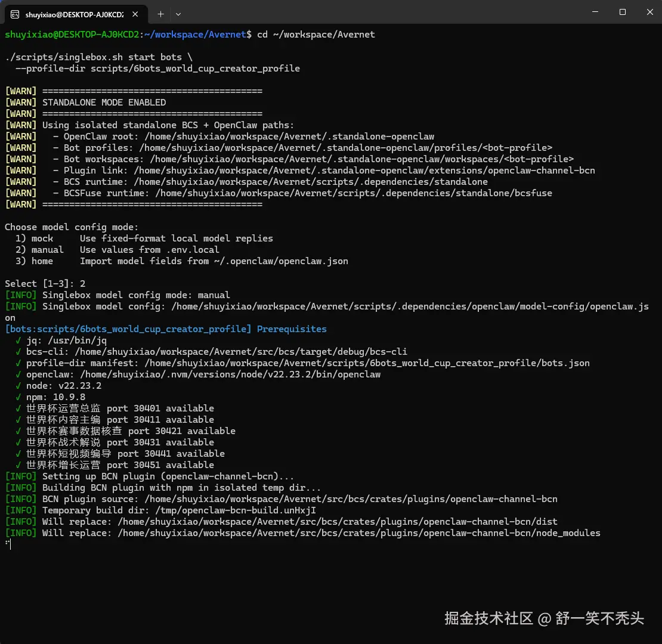
Task: Click the 'port 30441 available' line
Action: tap(120, 454)
